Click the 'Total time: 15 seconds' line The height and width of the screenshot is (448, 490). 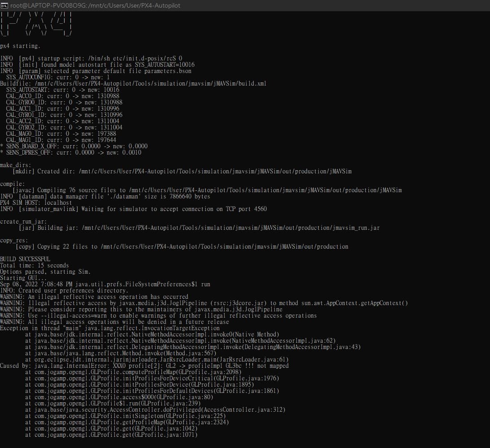(35, 265)
